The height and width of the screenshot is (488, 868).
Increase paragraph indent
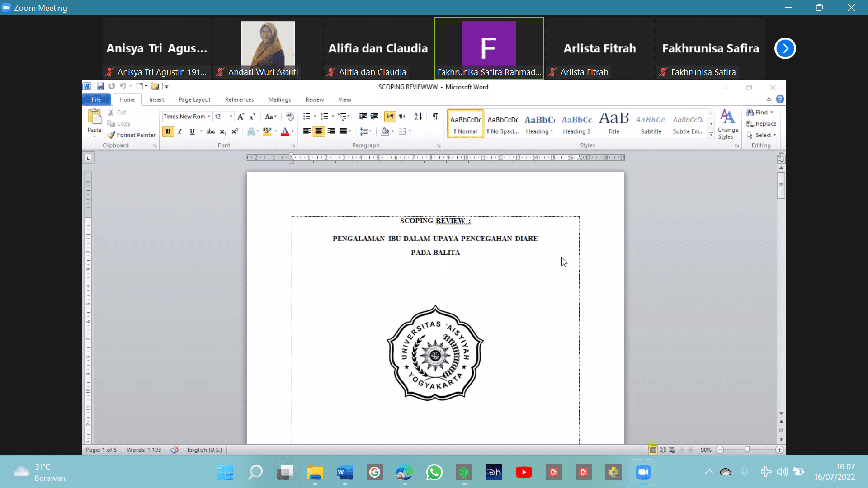[374, 117]
